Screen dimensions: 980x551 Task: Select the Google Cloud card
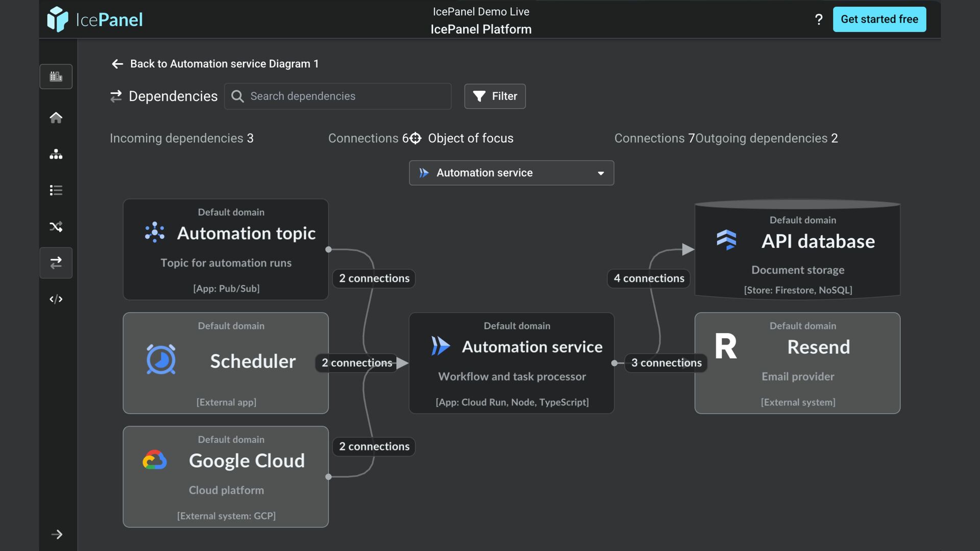tap(226, 477)
